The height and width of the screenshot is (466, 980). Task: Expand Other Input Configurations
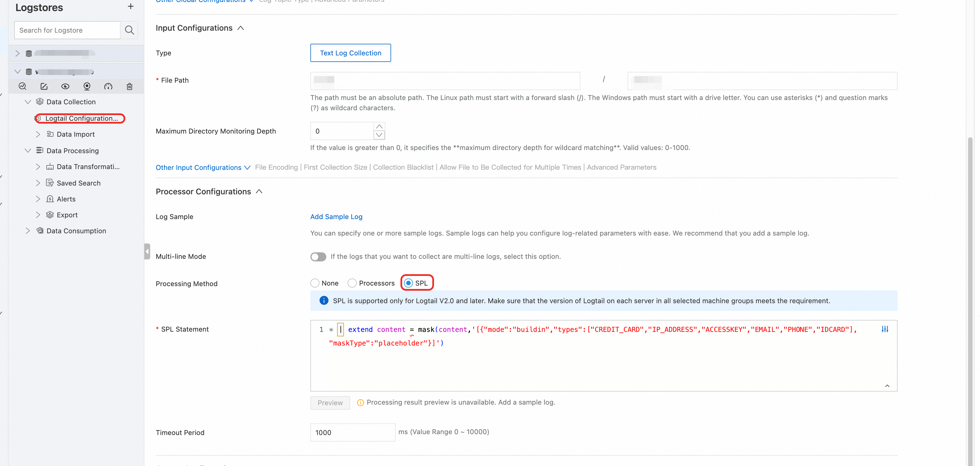point(203,167)
